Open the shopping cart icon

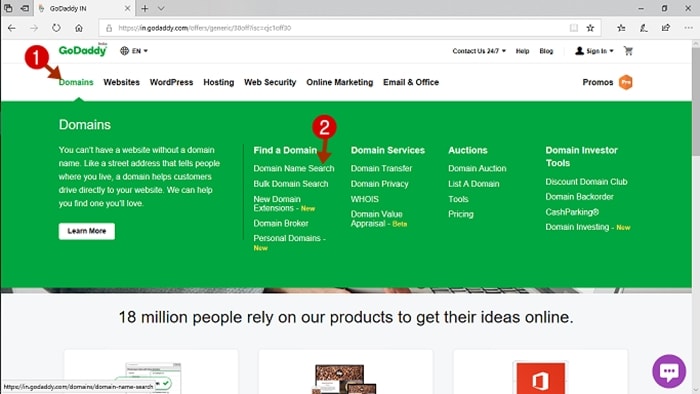click(628, 51)
